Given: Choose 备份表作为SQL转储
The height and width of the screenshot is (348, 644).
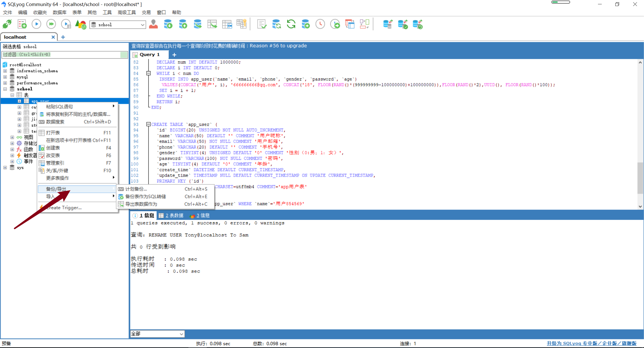Looking at the screenshot, I should point(165,197).
